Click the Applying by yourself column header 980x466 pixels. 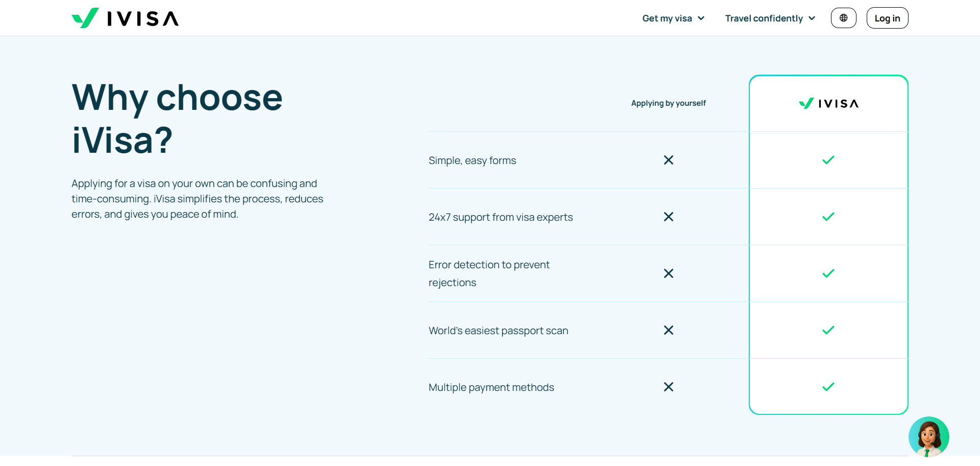coord(668,103)
